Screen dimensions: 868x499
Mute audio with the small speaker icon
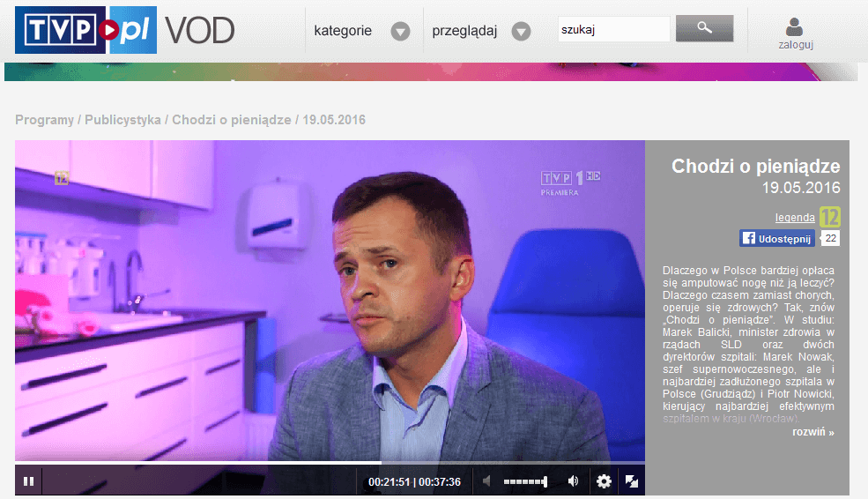[486, 480]
